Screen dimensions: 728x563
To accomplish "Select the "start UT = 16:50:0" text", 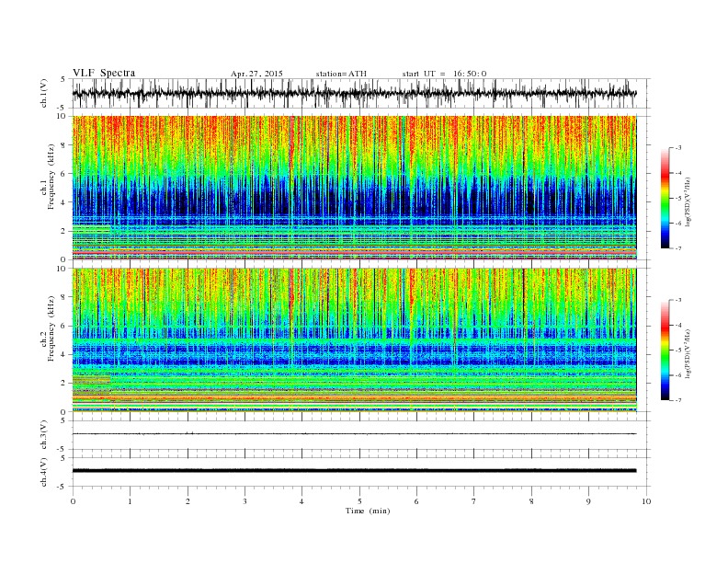I will click(444, 74).
